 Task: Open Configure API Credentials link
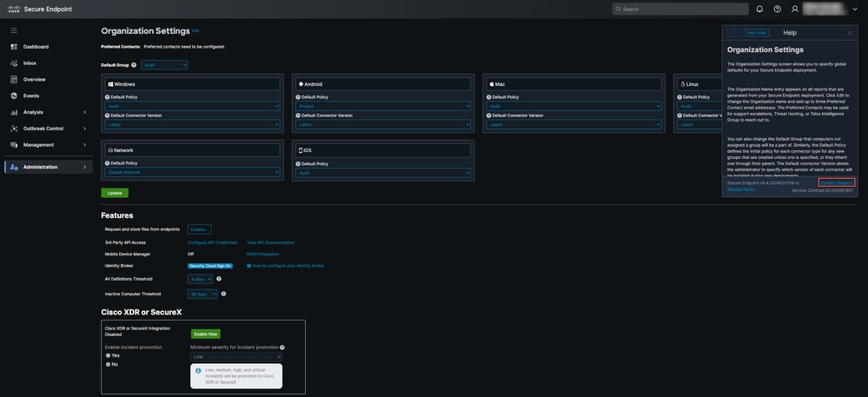213,242
